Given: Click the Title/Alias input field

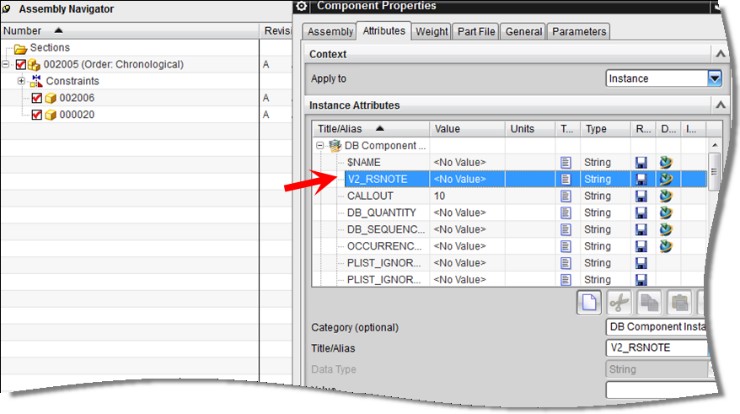Looking at the screenshot, I should (x=660, y=348).
